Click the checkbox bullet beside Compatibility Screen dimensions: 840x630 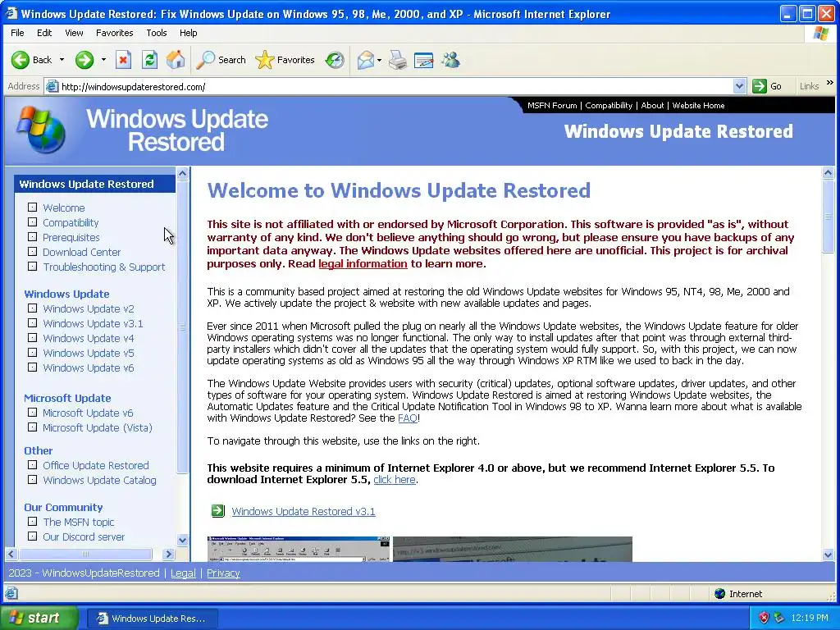[33, 221]
